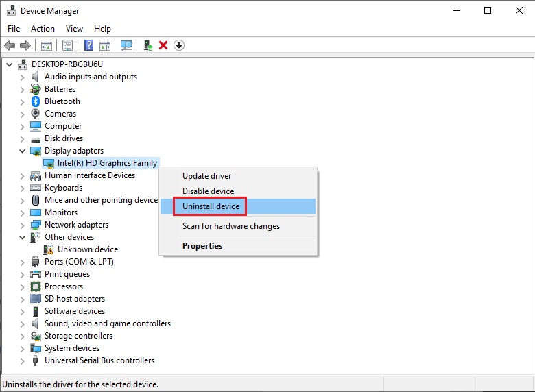The width and height of the screenshot is (535, 392).
Task: Expand the Processors category chevron
Action: (x=23, y=287)
